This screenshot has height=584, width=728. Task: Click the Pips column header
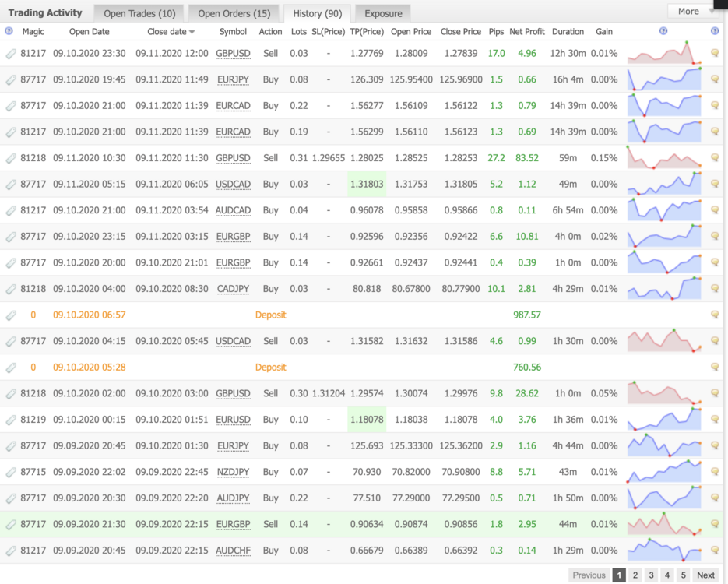pos(496,32)
